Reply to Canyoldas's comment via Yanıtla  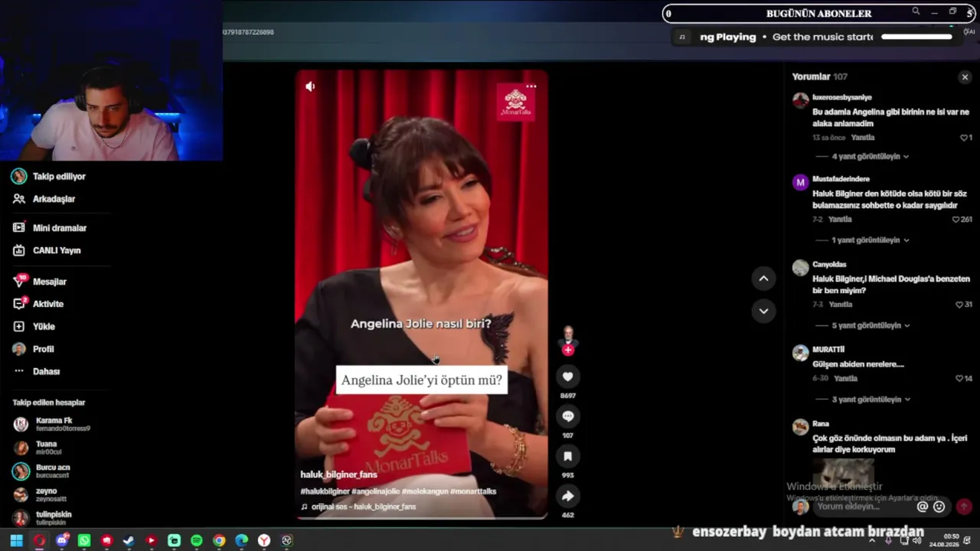click(841, 305)
